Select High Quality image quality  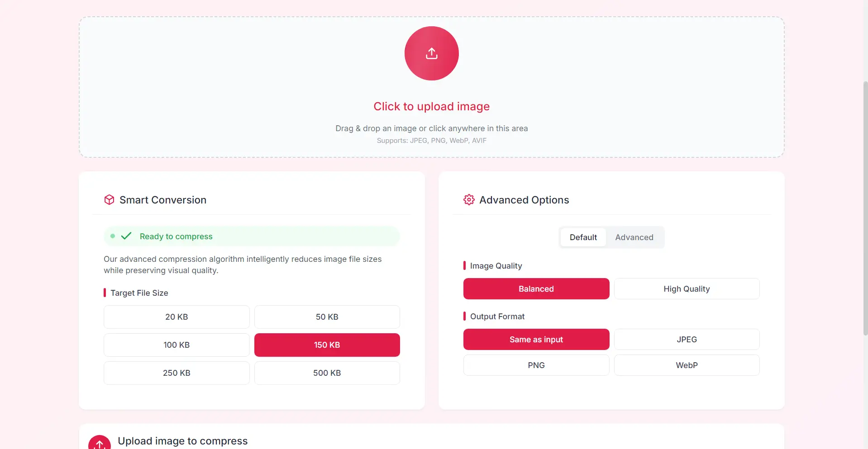tap(686, 288)
